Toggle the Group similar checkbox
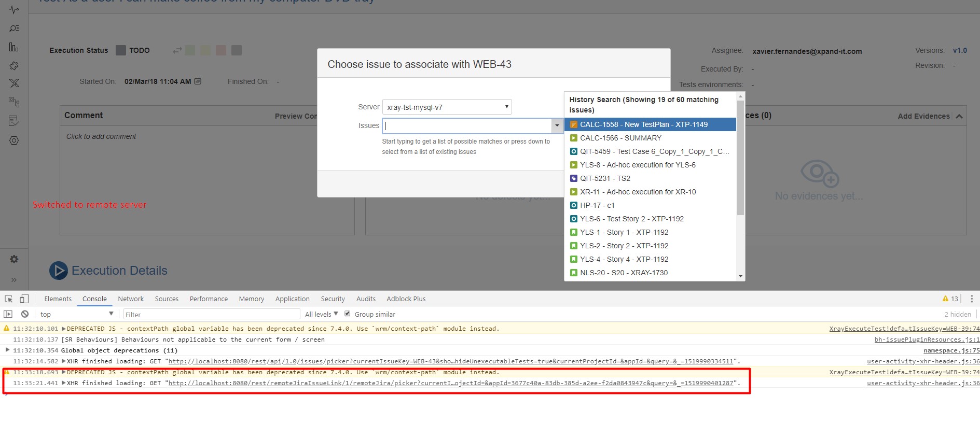The width and height of the screenshot is (980, 424). pos(348,314)
